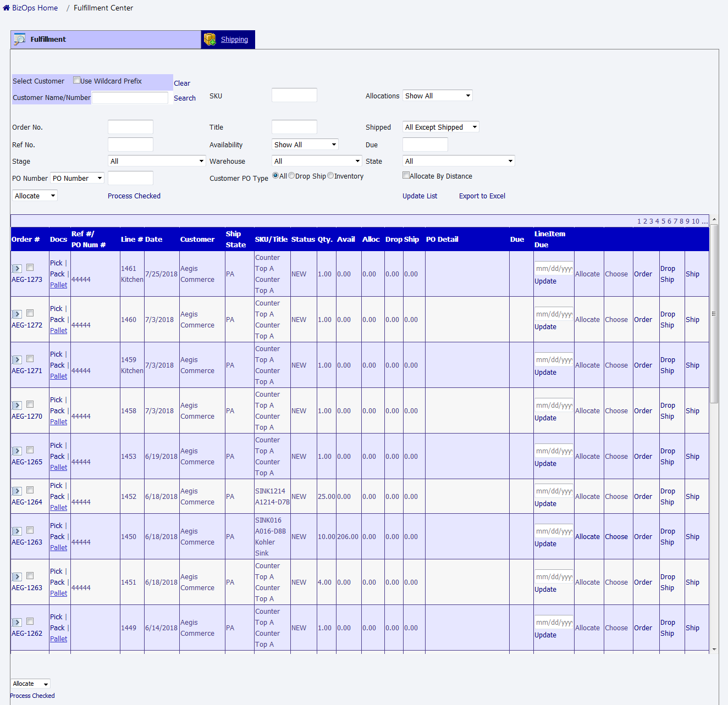Expand order AEG-1270 arrow icon

click(x=17, y=406)
